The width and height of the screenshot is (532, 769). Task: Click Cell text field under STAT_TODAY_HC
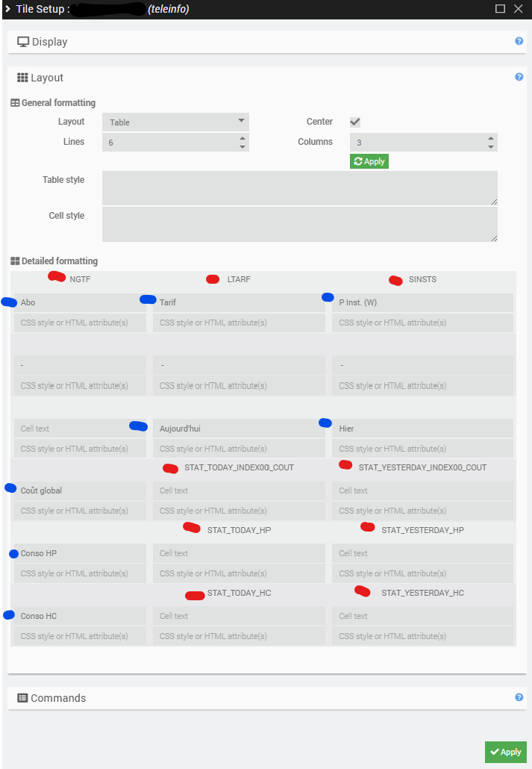239,616
